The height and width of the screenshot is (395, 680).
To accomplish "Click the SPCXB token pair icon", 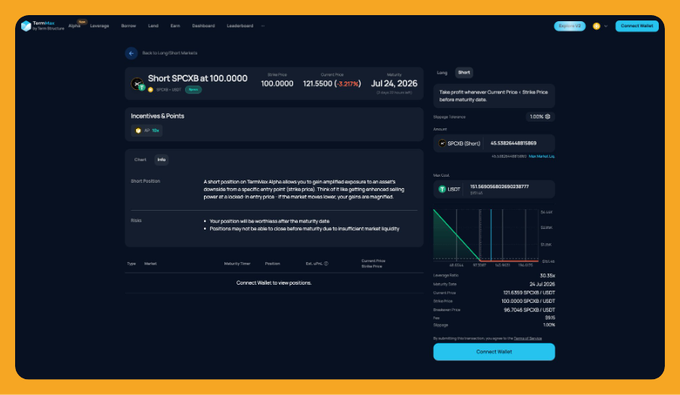I will click(137, 84).
